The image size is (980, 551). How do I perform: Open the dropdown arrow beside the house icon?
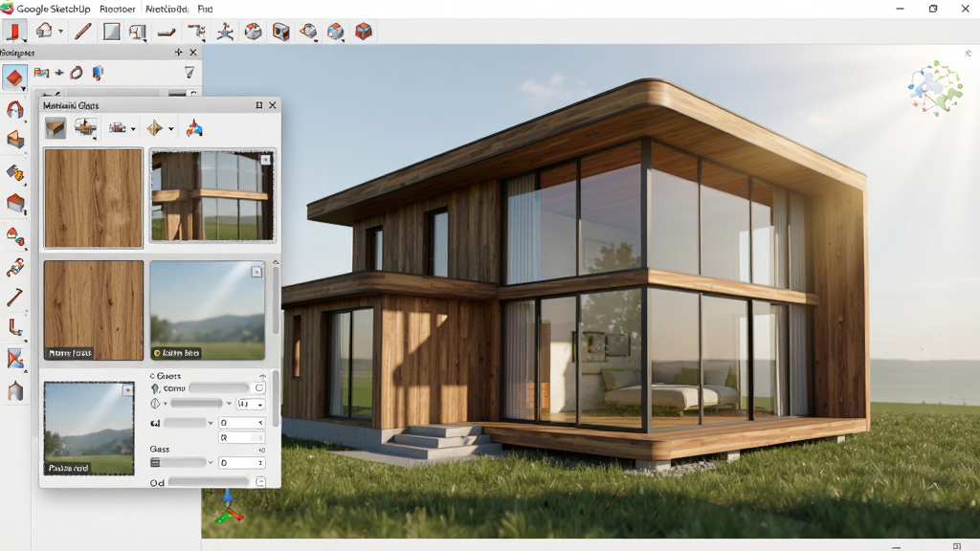[60, 32]
